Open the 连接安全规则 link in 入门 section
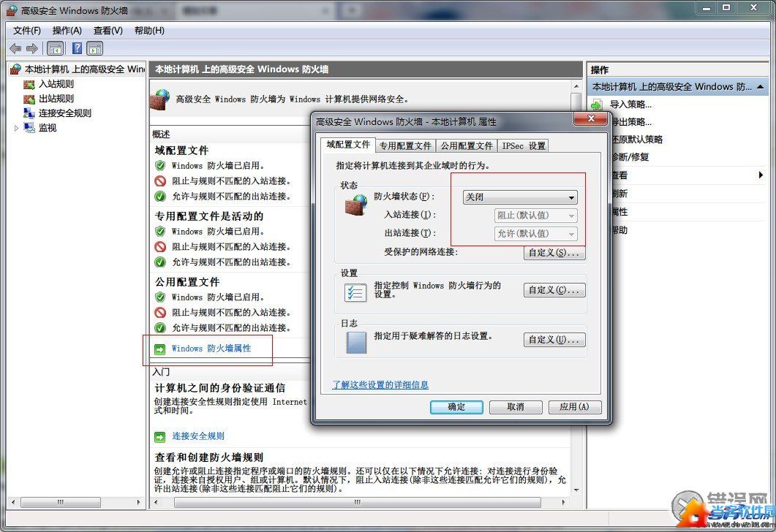776x532 pixels. tap(198, 436)
